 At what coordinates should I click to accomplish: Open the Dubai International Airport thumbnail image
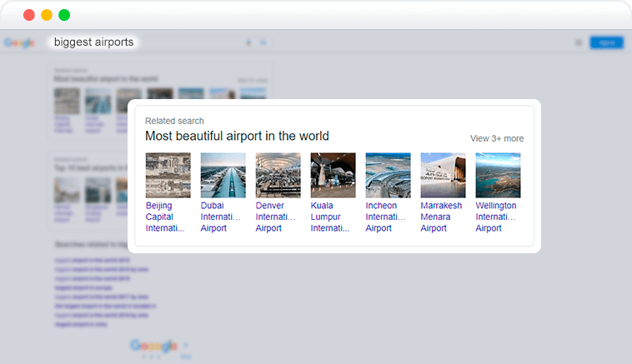[x=223, y=175]
